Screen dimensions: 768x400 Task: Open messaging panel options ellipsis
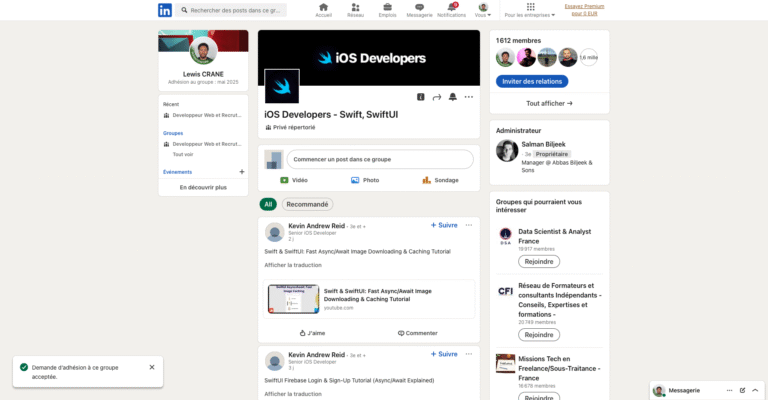(729, 390)
